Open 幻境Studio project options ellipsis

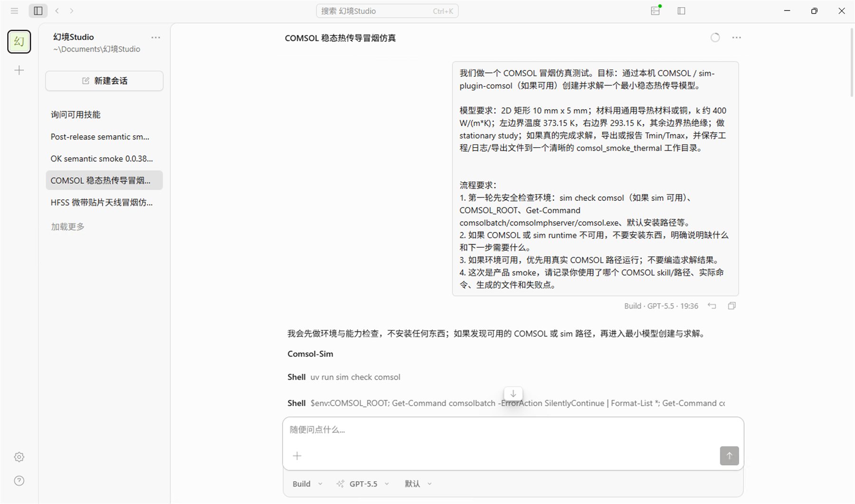coord(155,37)
